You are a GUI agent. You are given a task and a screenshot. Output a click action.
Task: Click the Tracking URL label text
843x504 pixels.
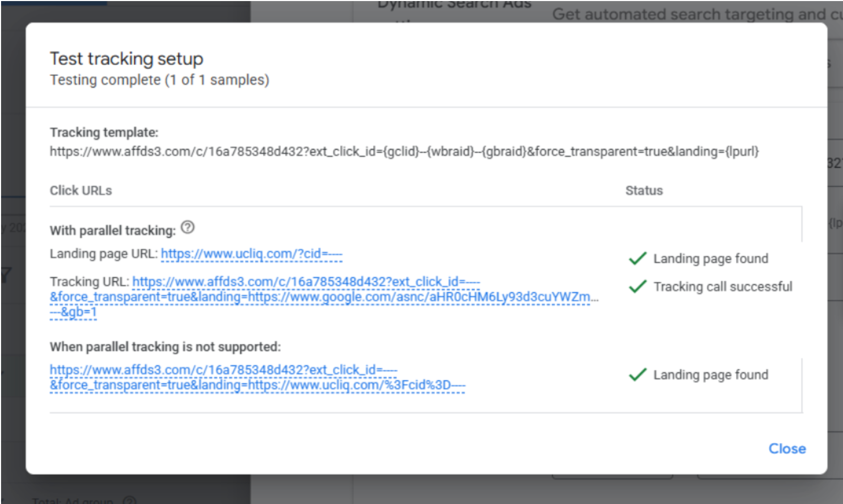point(89,282)
